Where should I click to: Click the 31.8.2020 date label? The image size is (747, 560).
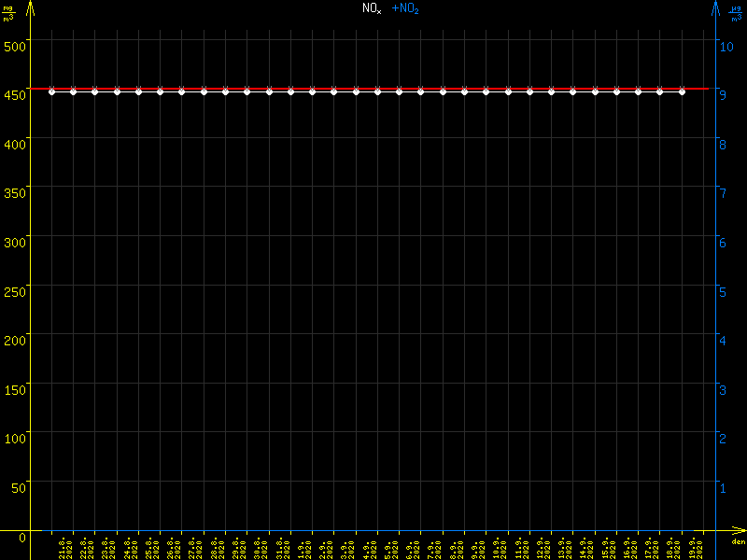click(x=281, y=549)
